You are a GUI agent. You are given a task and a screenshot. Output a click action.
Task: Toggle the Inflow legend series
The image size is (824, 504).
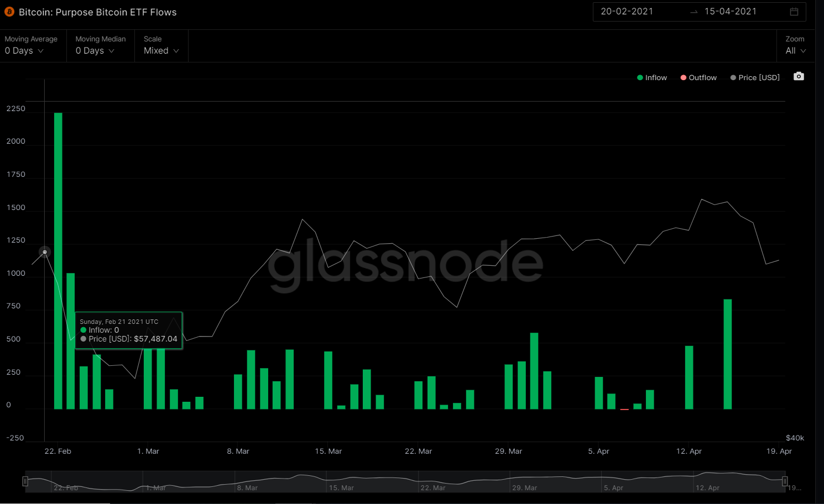[x=652, y=77]
